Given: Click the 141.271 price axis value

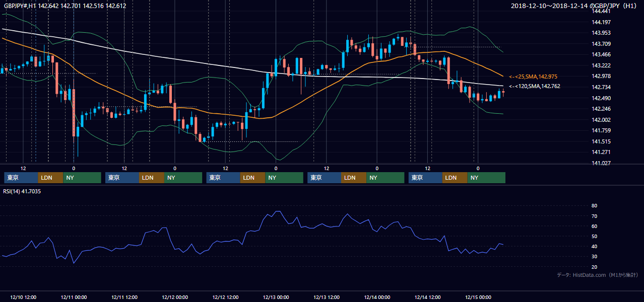Looking at the screenshot, I should click(601, 152).
